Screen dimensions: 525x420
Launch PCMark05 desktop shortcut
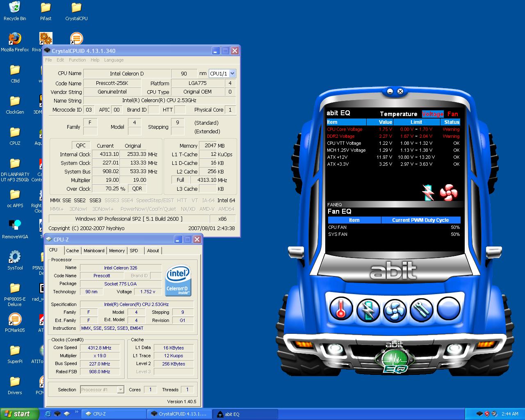(x=15, y=323)
